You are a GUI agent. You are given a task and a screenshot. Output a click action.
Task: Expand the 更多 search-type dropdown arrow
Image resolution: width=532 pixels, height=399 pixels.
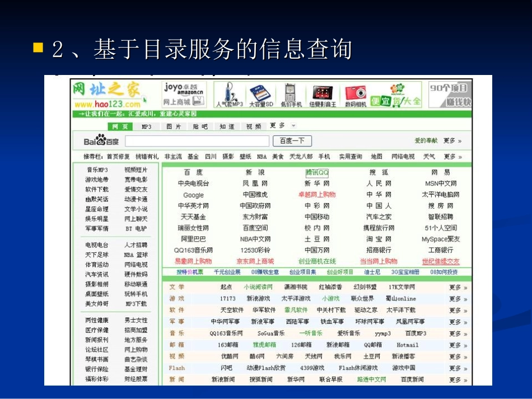tap(293, 126)
